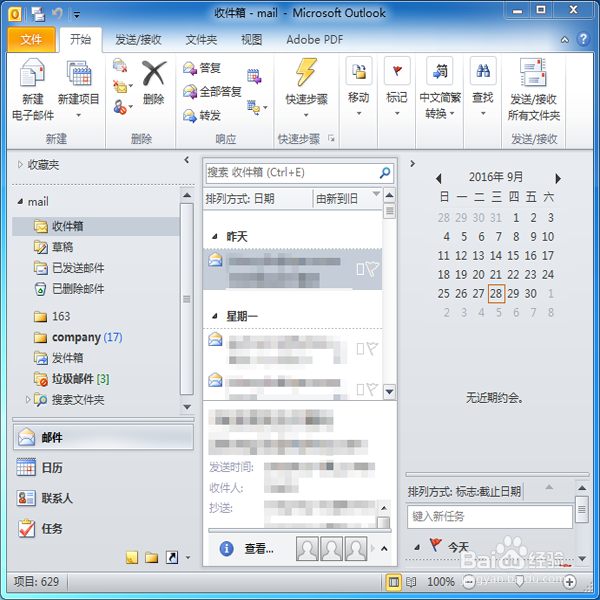The image size is (600, 600).
Task: Open the Outbox (发件箱) folder
Action: click(x=58, y=358)
